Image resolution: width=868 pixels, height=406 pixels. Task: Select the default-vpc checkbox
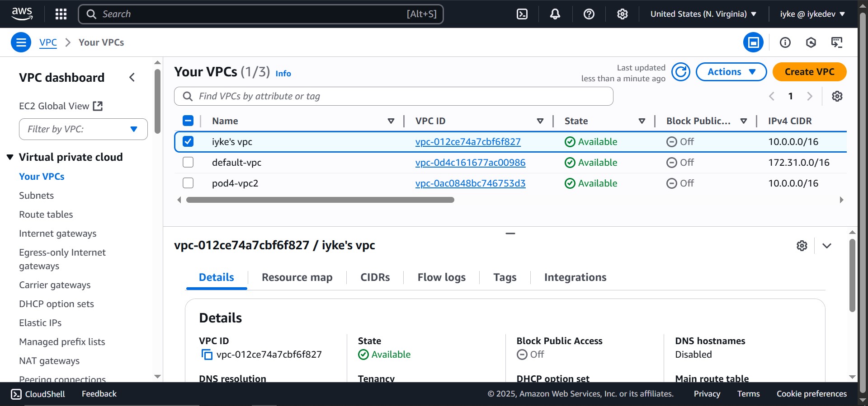pos(188,163)
